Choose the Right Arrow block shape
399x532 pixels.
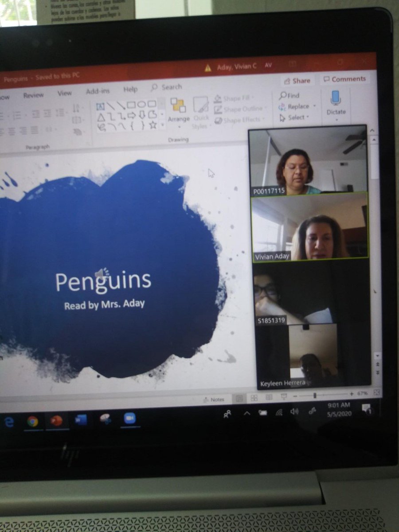(132, 116)
